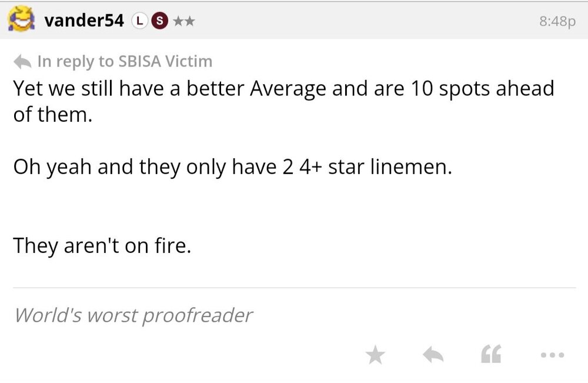
Task: Favorite the post with the star icon
Action: pos(376,354)
